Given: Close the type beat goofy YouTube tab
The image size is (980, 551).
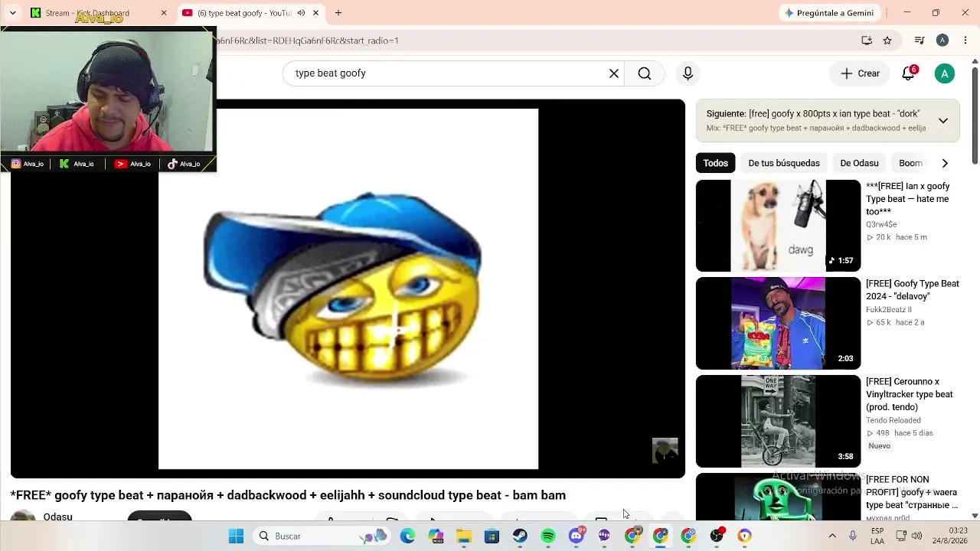Looking at the screenshot, I should 315,13.
